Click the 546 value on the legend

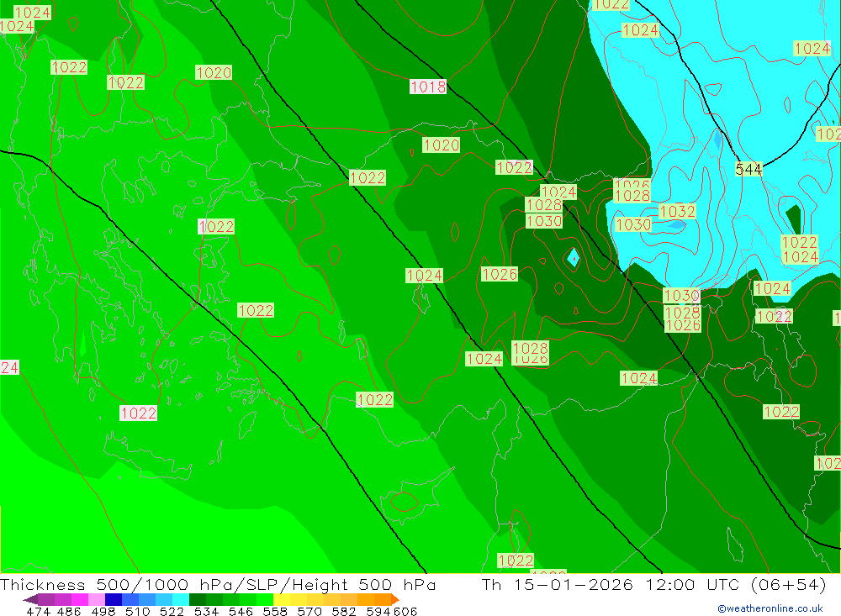[x=241, y=611]
